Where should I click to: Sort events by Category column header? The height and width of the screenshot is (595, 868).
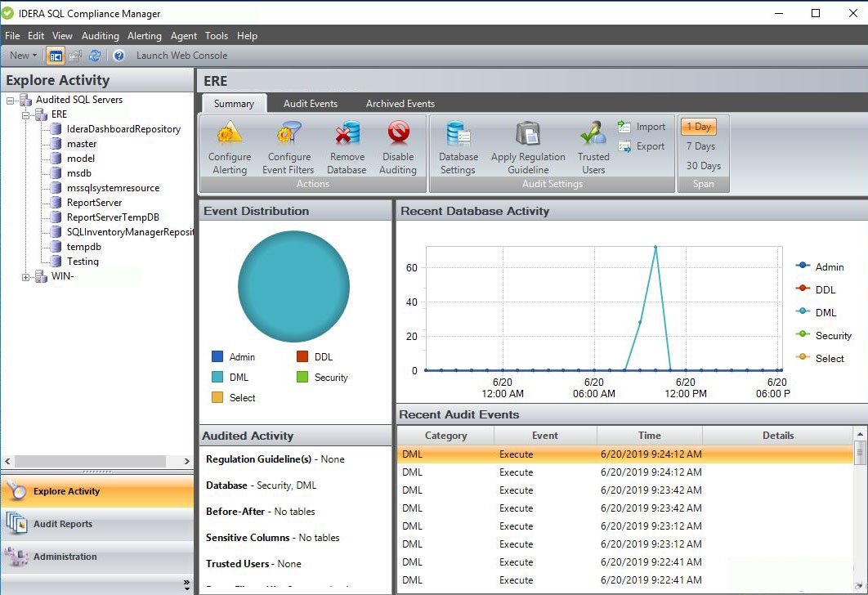[x=445, y=436]
